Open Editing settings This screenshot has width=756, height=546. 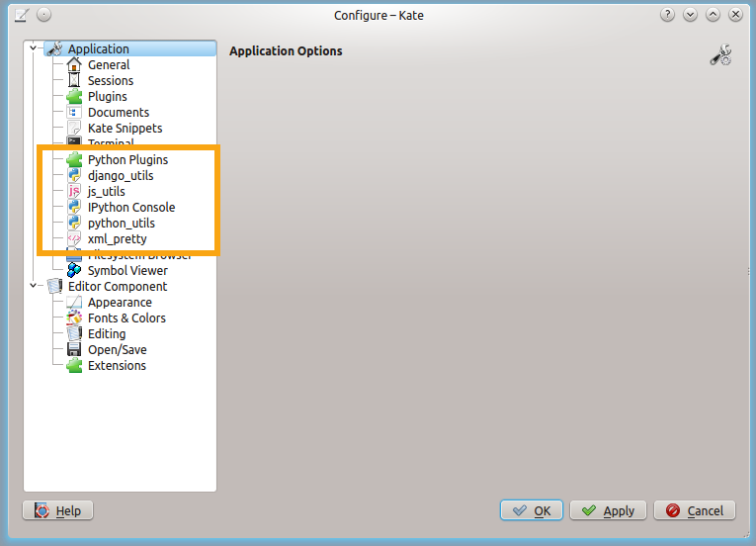pos(107,334)
